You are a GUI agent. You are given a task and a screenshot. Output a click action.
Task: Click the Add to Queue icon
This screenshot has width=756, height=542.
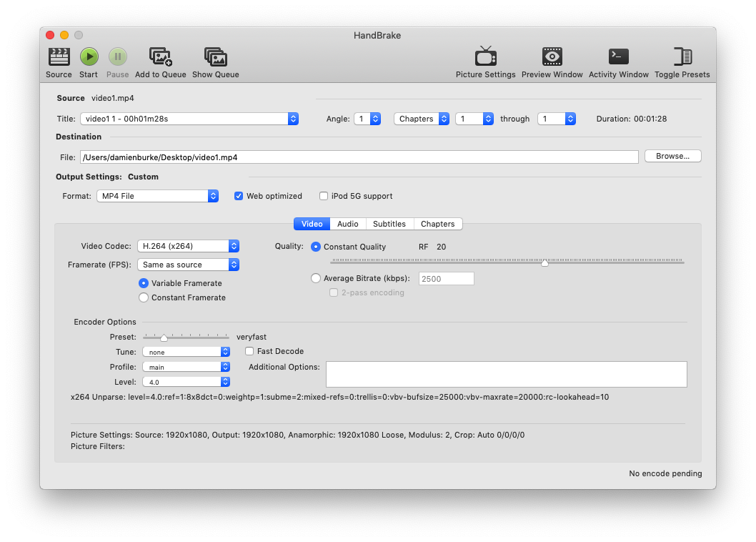[160, 57]
